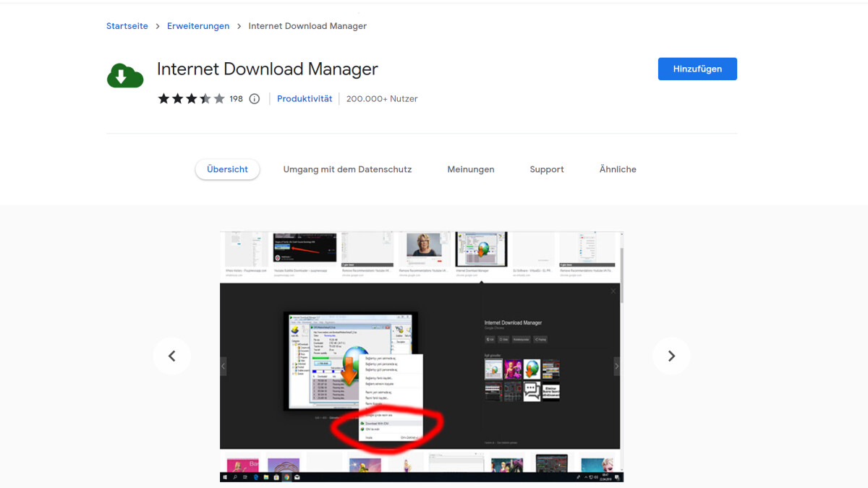This screenshot has width=868, height=488.
Task: Open the Startseite breadcrumb link
Action: [x=127, y=26]
